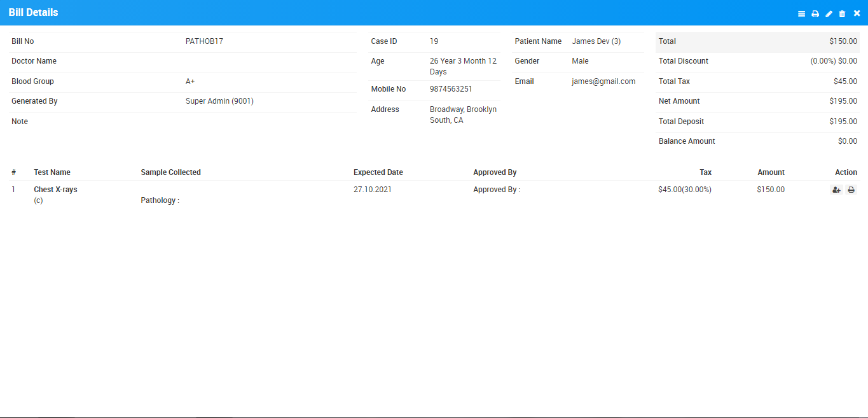Image resolution: width=868 pixels, height=418 pixels.
Task: Click the Net Amount value $195.00
Action: (843, 101)
